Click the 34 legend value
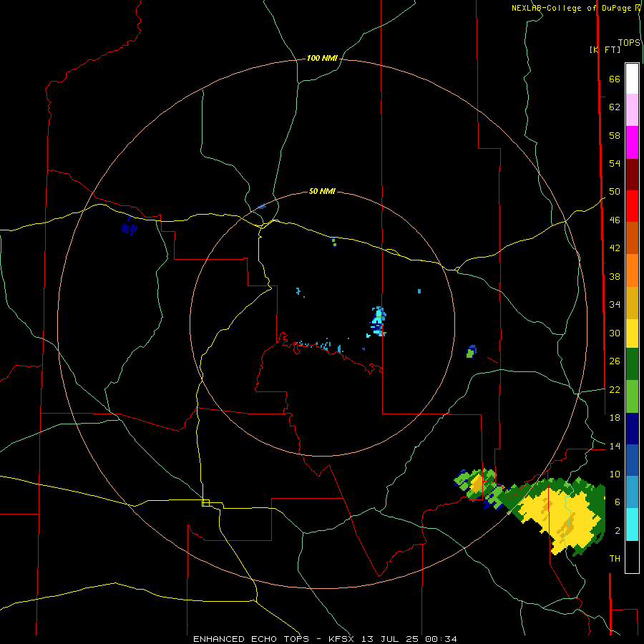644x644 pixels. (x=615, y=304)
